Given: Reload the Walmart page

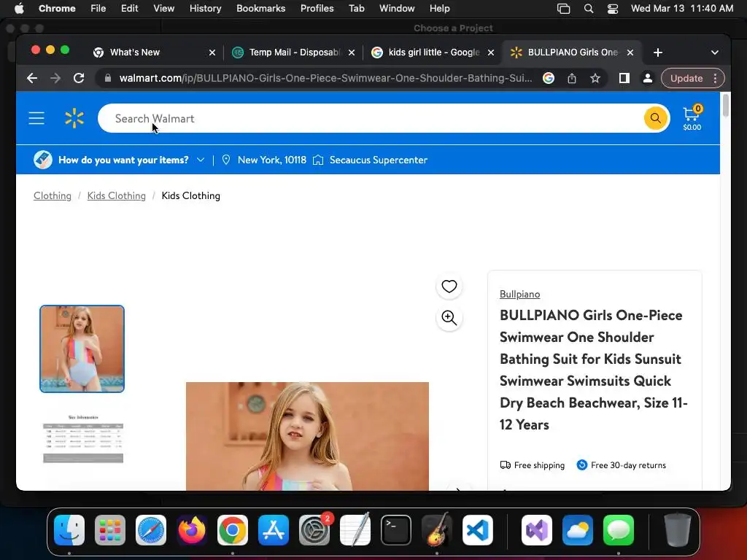Looking at the screenshot, I should [x=79, y=78].
